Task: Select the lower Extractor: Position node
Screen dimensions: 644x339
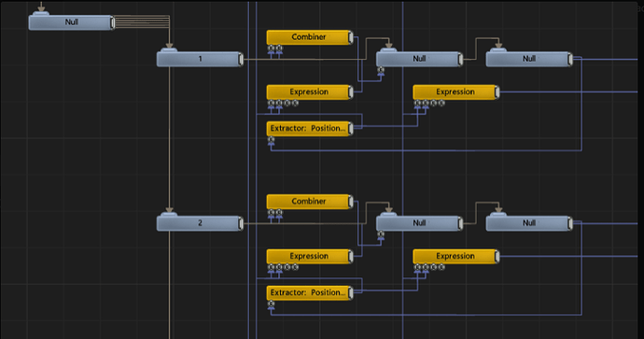Action: point(310,293)
